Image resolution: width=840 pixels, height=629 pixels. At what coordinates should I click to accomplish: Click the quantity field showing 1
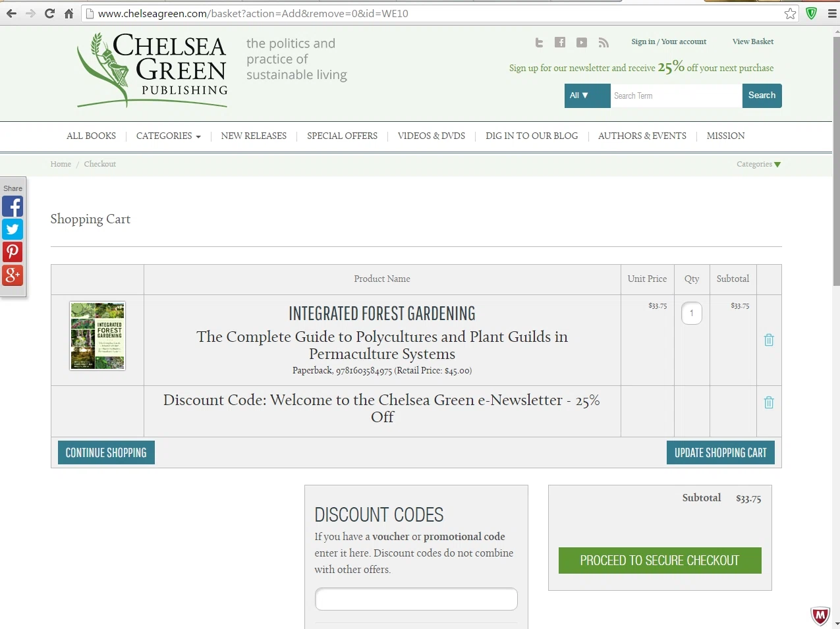point(692,314)
